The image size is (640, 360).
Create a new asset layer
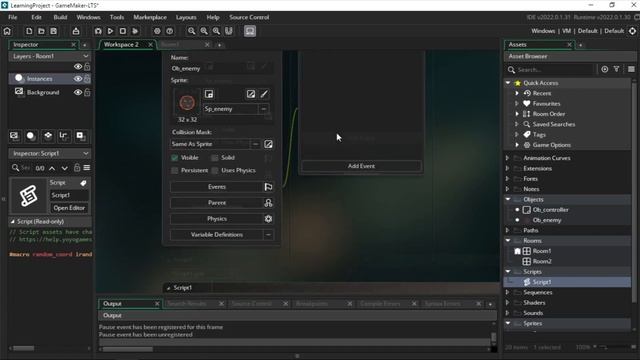[80, 136]
